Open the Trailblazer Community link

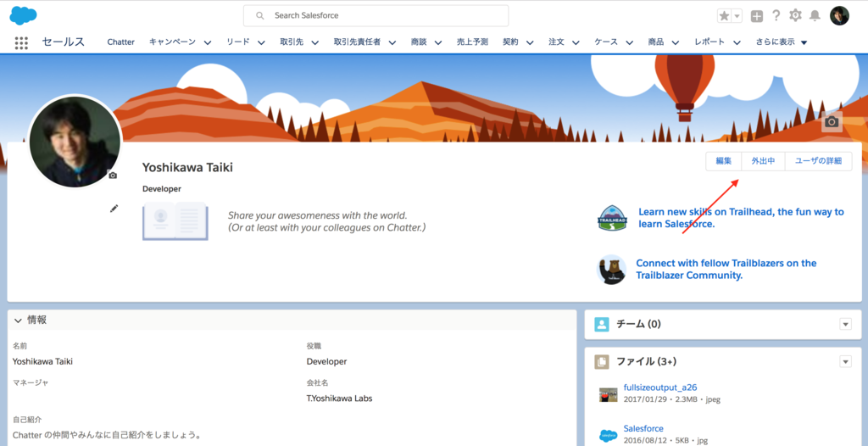(x=726, y=269)
